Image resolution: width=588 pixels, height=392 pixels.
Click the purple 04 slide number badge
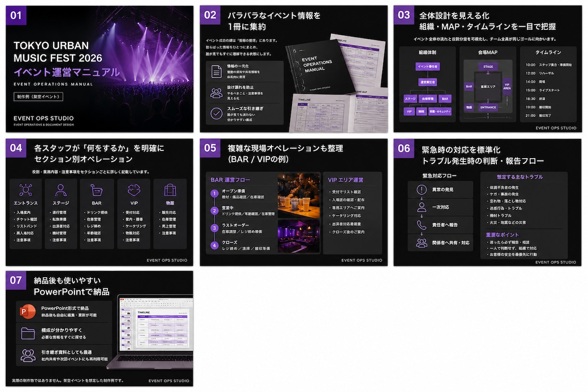[16, 149]
